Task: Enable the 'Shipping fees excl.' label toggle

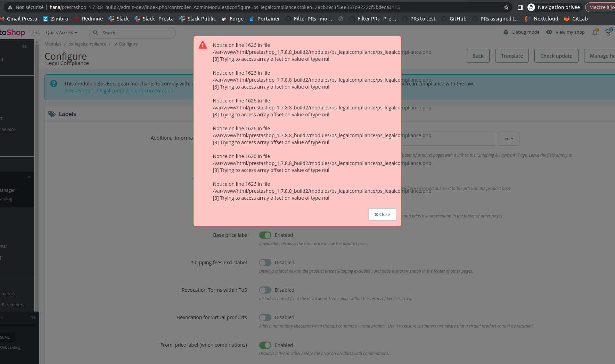Action: [x=265, y=263]
